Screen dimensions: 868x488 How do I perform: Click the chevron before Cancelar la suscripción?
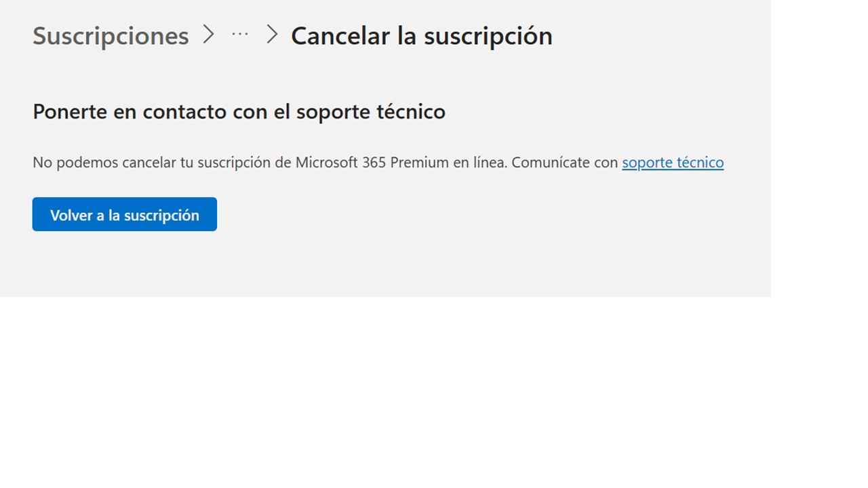coord(272,34)
